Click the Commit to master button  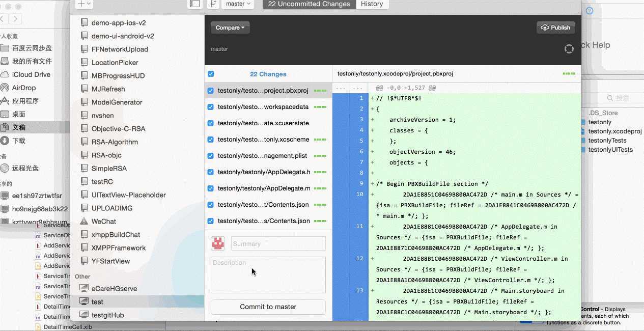[x=268, y=307]
